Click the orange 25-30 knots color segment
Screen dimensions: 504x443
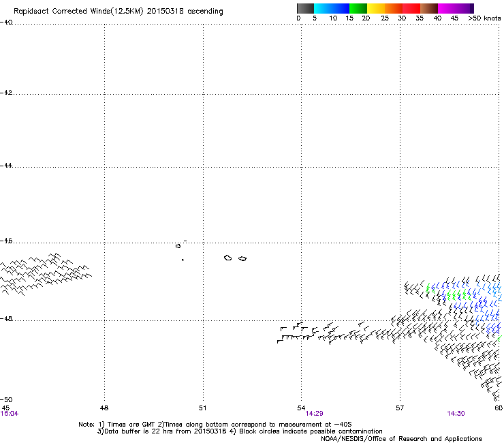coord(394,8)
